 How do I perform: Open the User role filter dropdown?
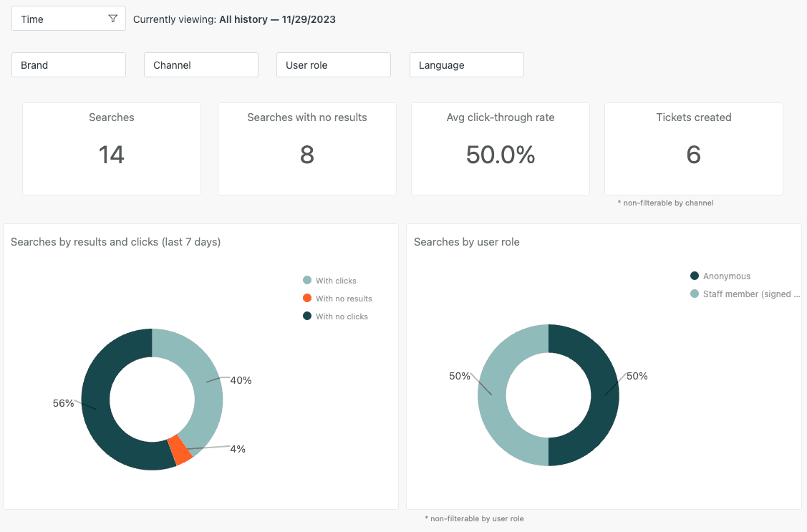pos(333,64)
